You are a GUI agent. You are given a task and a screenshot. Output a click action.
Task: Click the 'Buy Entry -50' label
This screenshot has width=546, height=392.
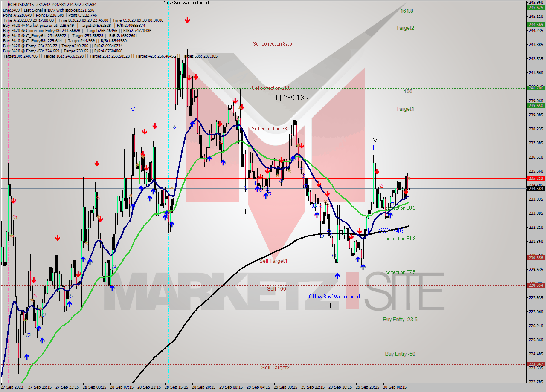click(x=400, y=354)
